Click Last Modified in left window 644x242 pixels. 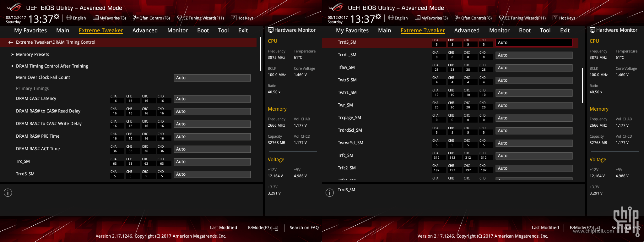pyautogui.click(x=224, y=228)
